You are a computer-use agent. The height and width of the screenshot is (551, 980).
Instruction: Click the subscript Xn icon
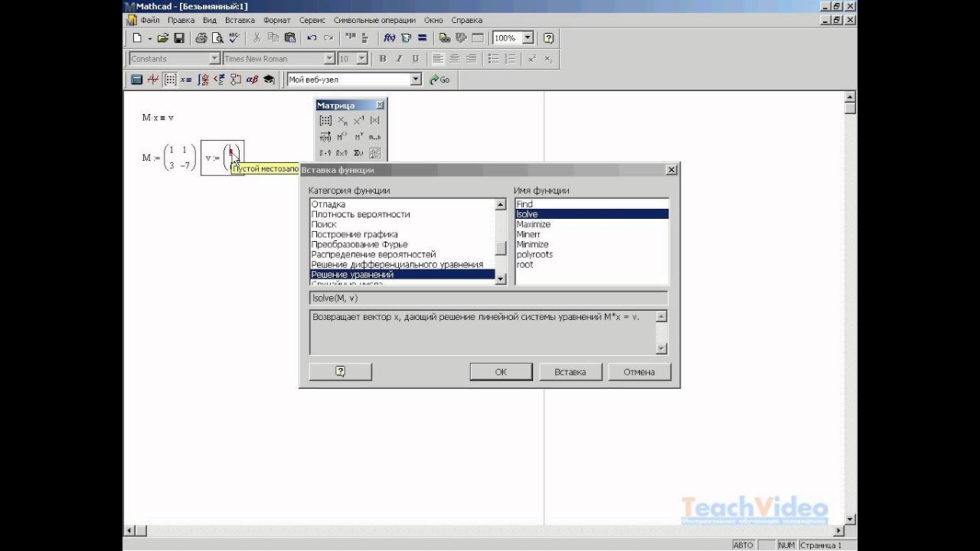point(342,120)
